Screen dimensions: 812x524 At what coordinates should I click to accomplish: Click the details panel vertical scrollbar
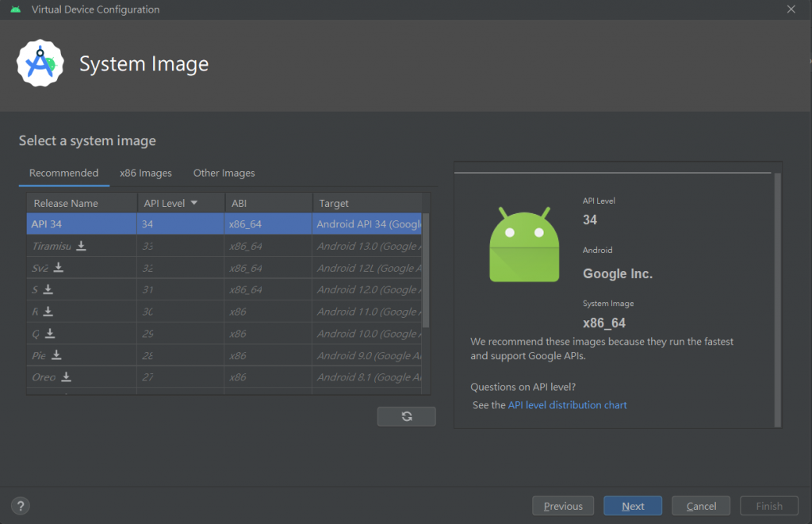(x=777, y=300)
